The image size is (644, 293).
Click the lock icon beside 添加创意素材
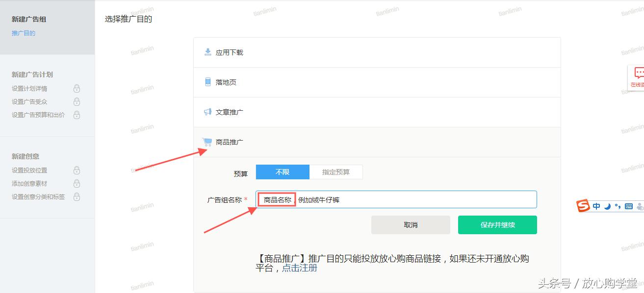[77, 184]
